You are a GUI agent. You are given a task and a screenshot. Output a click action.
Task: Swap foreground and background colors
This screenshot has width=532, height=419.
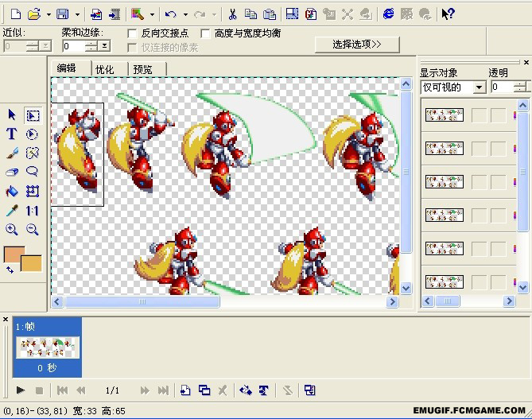point(10,270)
